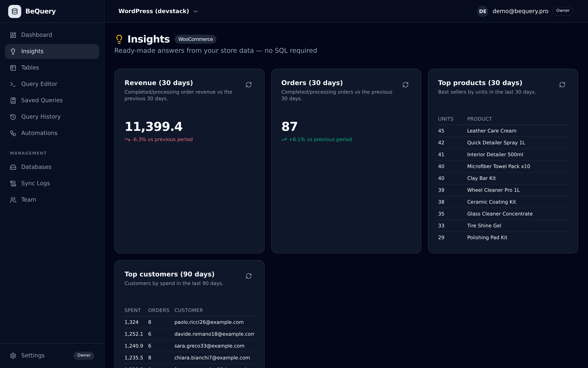The height and width of the screenshot is (368, 588).
Task: Click the Sync Logs scroll icon
Action: pyautogui.click(x=13, y=183)
